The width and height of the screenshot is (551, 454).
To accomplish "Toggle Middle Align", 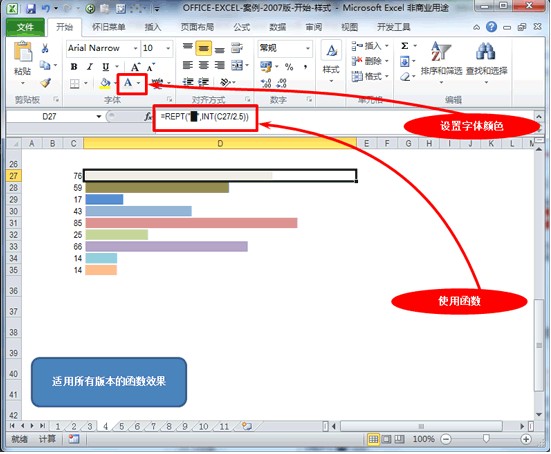I will tap(203, 48).
